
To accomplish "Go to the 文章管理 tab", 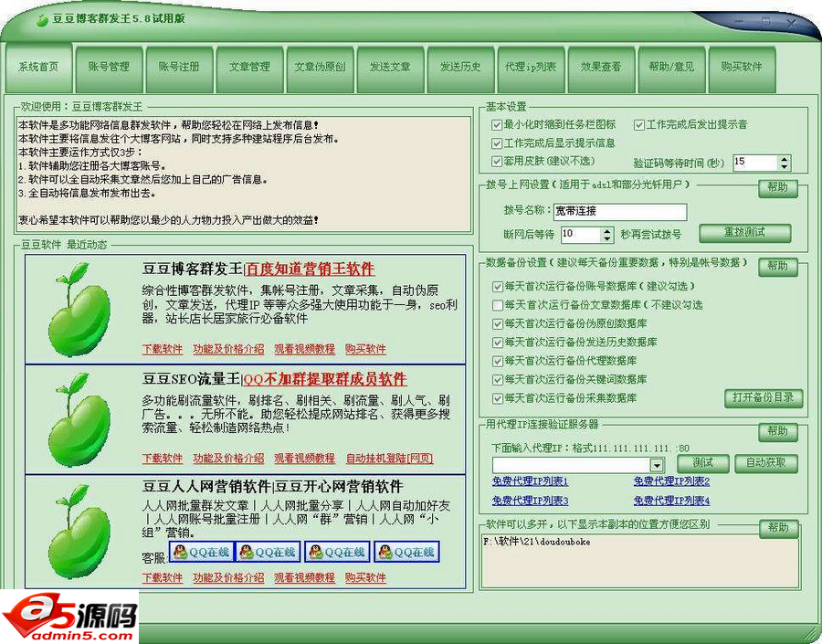I will point(249,69).
